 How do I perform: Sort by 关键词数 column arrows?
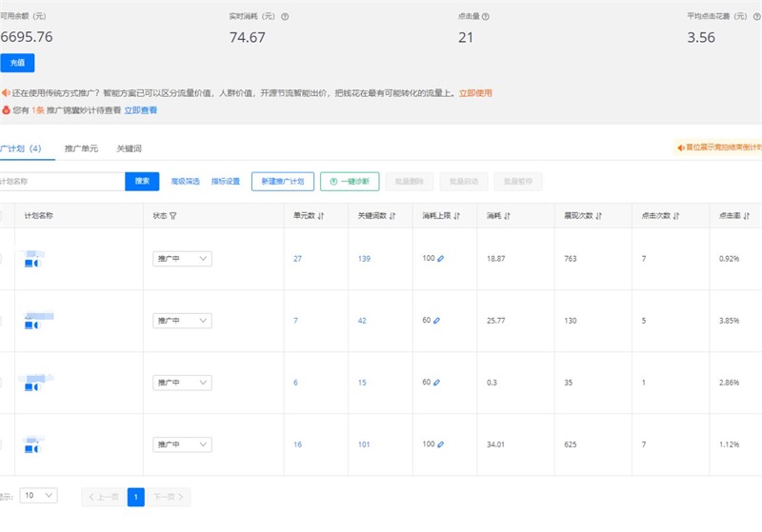coord(392,216)
